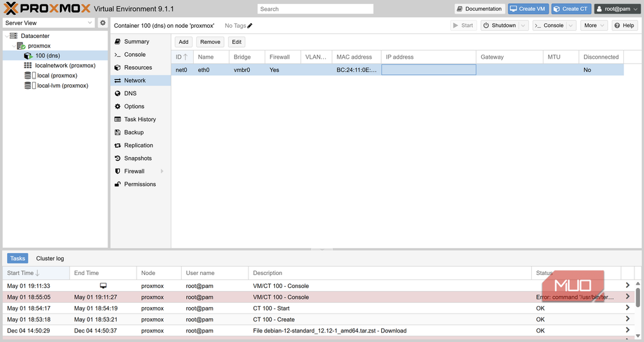Click the Console toolbar button
The height and width of the screenshot is (342, 644).
[x=549, y=26]
